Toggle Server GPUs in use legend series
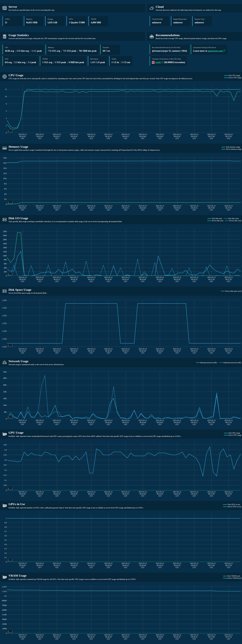242x644 pixels. pyautogui.click(x=232, y=507)
